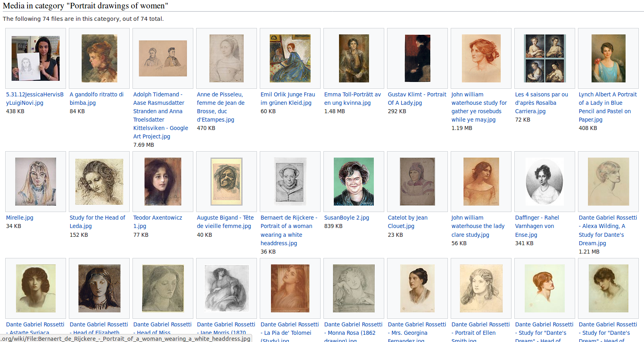Open Rossetti Monna Rosa drawing thumbnail

coord(354,288)
